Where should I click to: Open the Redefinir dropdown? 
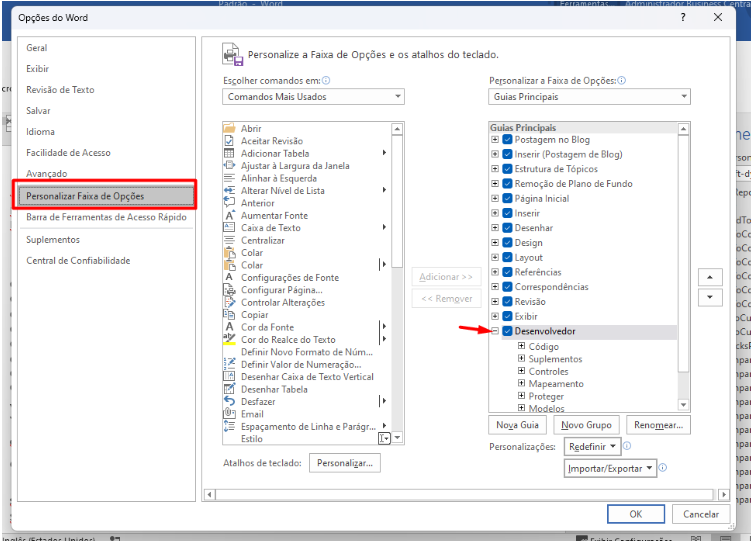tap(592, 446)
